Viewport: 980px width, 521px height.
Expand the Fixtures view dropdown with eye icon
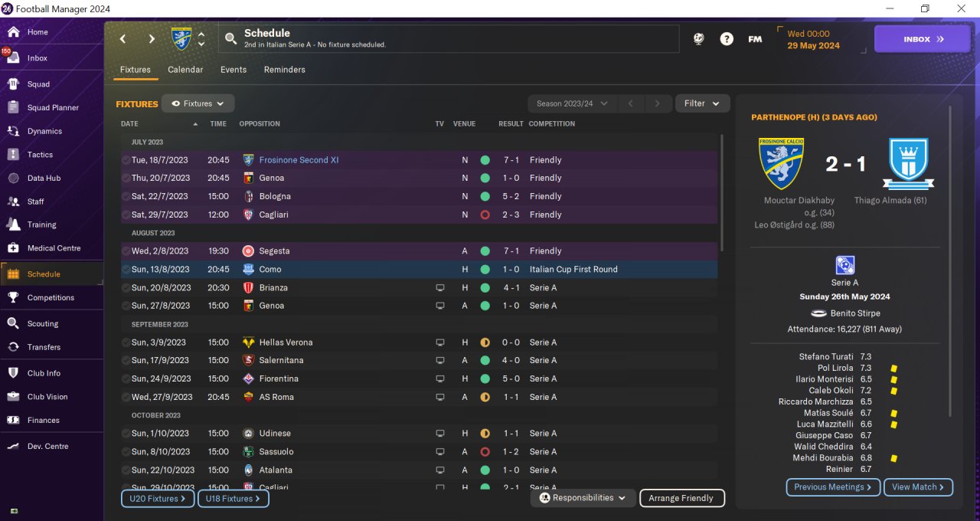(198, 103)
